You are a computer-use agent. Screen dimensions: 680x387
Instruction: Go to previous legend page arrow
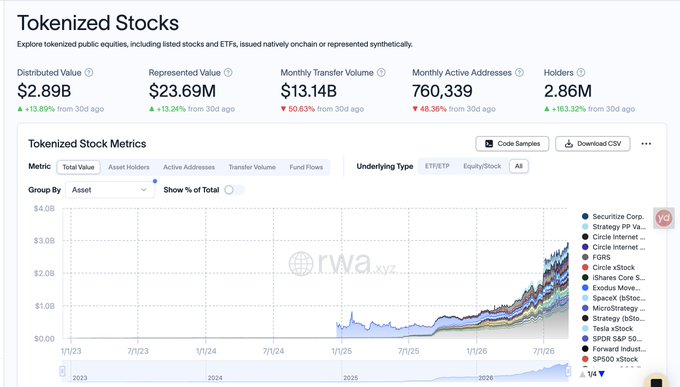coord(582,374)
